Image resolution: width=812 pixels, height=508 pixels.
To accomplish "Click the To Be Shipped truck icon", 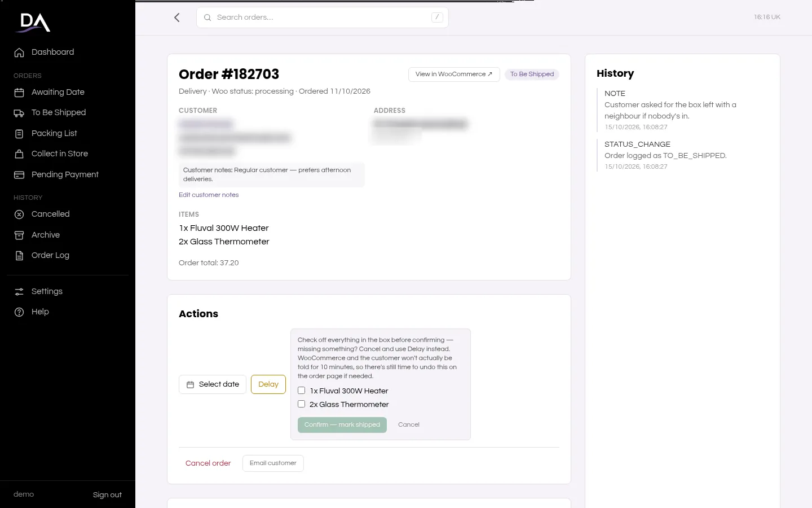I will pos(19,113).
